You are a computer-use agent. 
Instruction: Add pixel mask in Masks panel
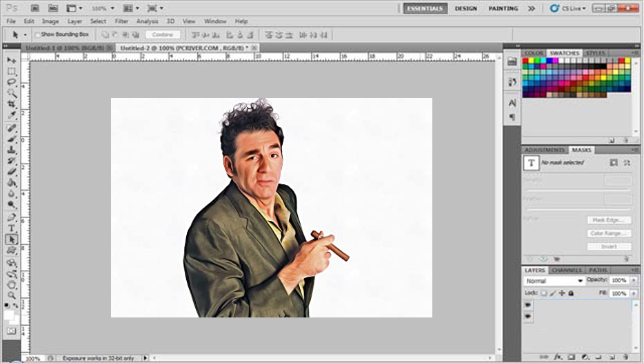(614, 163)
